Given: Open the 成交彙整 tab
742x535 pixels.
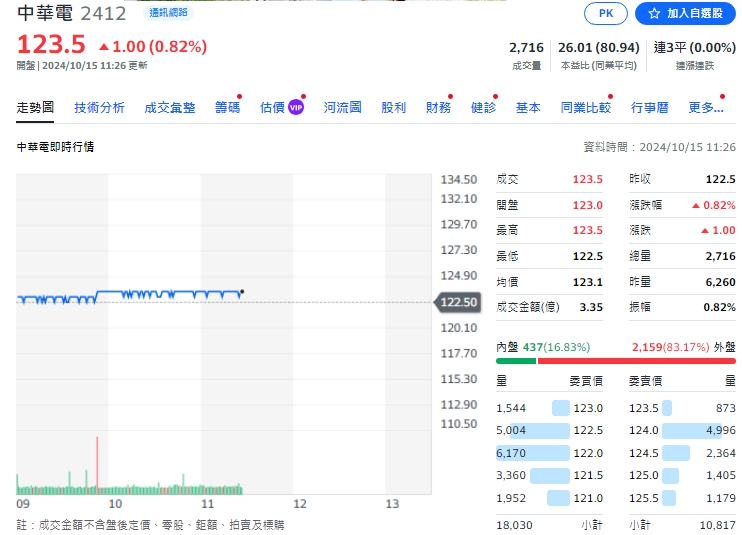Looking at the screenshot, I should pos(170,107).
